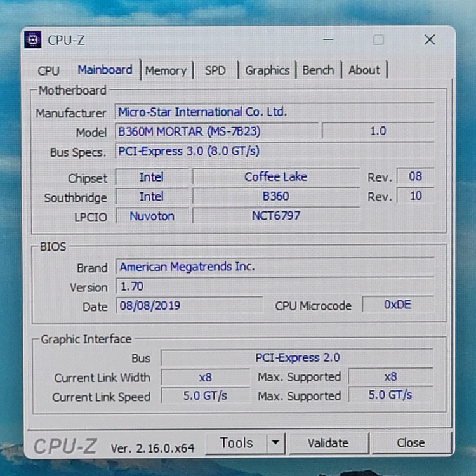Select manufacturer Micro-Star International Co. Ltd.
Viewport: 476px width, 476px height.
(x=274, y=112)
